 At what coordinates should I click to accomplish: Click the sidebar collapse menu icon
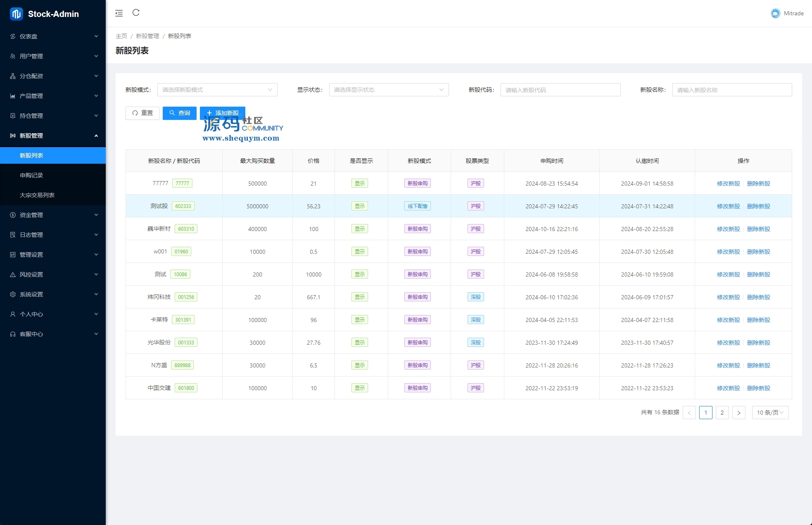pos(119,13)
